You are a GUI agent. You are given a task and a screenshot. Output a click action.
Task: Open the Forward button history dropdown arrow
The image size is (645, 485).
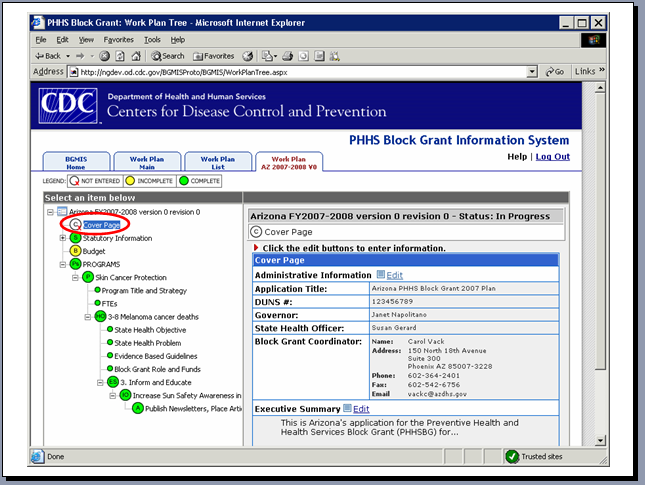[92, 56]
